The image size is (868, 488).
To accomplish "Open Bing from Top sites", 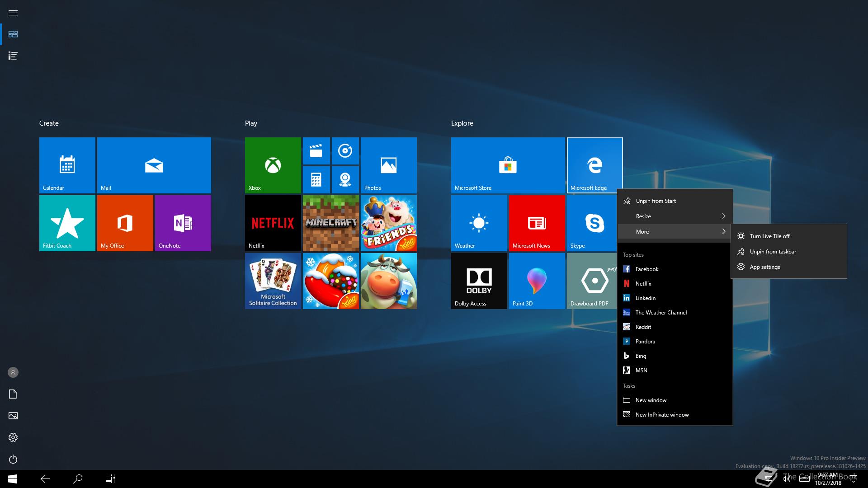I will pos(675,356).
